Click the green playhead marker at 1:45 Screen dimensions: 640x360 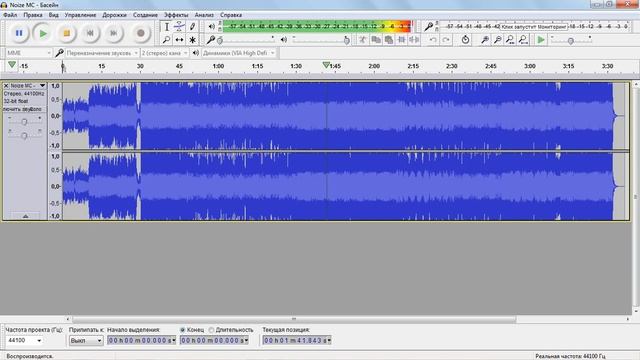[x=326, y=65]
